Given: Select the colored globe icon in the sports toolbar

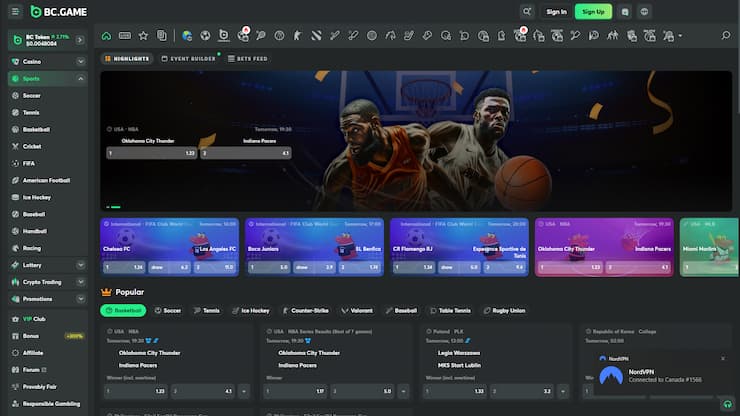Looking at the screenshot, I should [x=187, y=36].
